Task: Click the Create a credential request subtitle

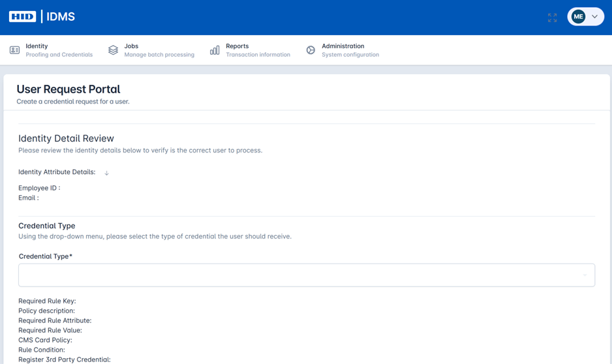Action: coord(73,101)
